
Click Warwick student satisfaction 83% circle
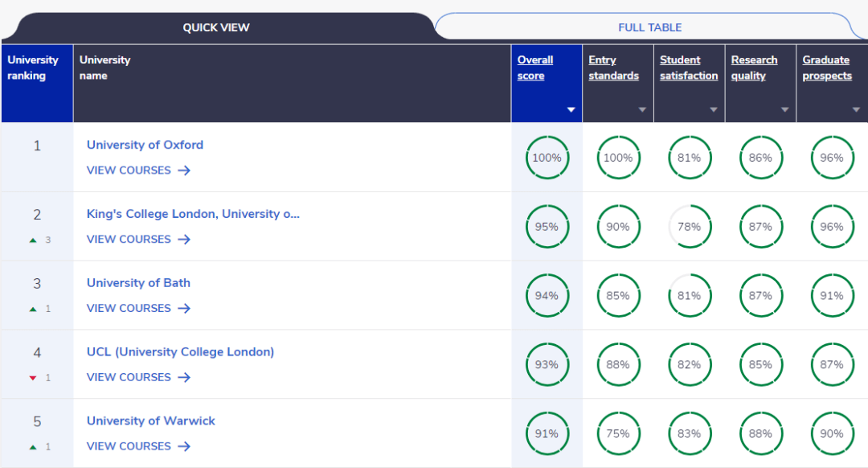point(690,433)
